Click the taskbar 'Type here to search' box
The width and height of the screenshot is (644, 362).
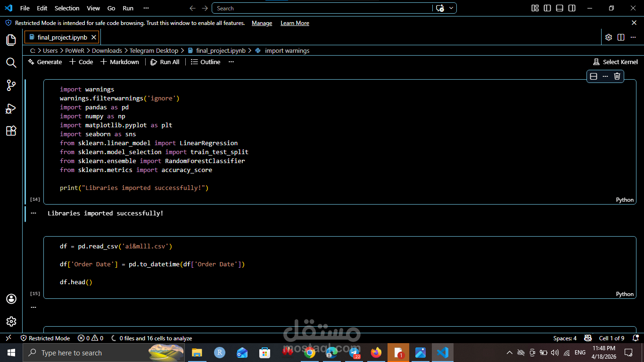click(104, 353)
